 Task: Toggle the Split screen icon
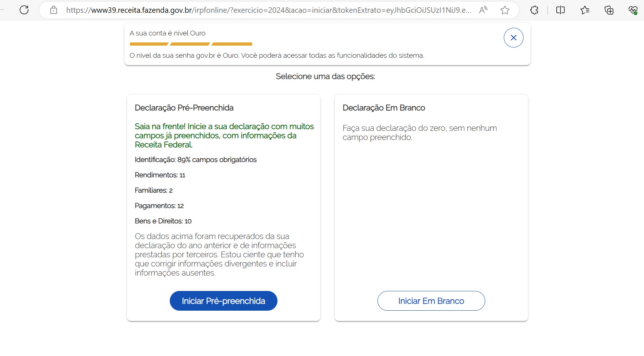pos(560,10)
